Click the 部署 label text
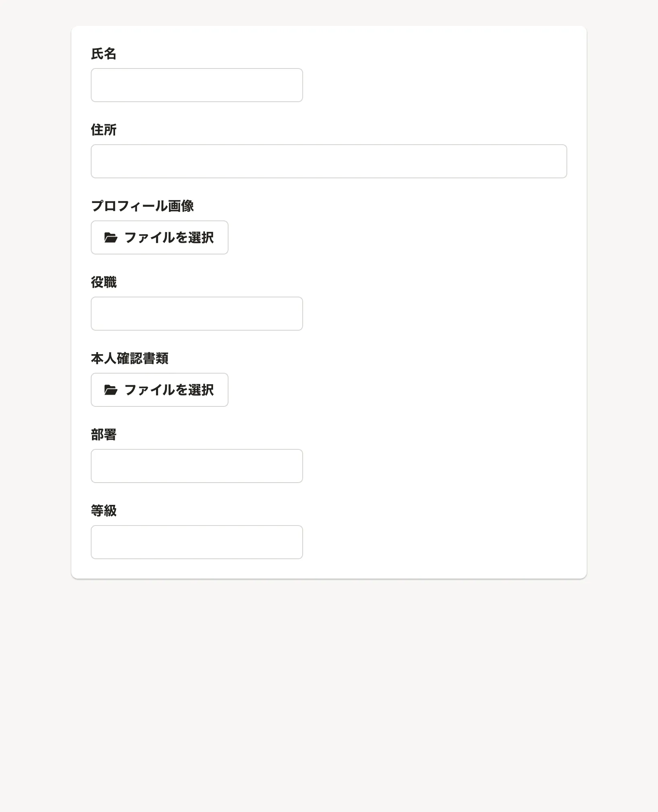The width and height of the screenshot is (658, 812). tap(104, 435)
